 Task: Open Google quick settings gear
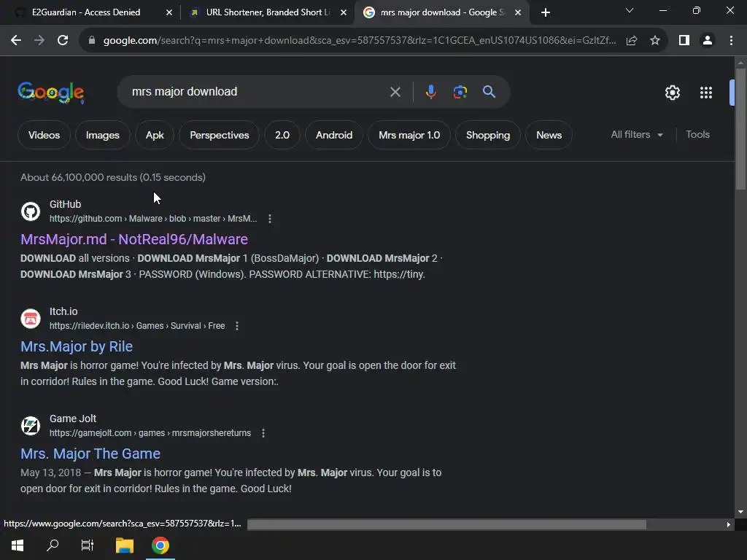672,93
